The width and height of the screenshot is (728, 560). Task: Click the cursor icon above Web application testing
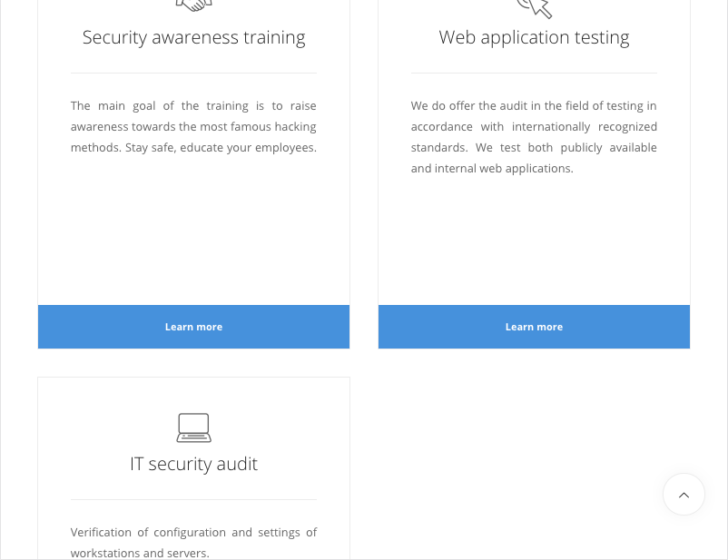535,8
